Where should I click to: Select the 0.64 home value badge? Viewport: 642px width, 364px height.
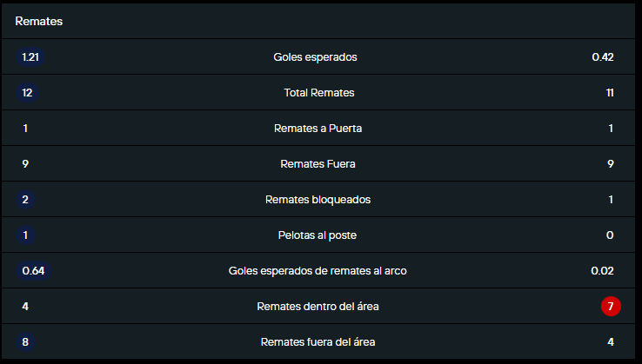coord(33,271)
